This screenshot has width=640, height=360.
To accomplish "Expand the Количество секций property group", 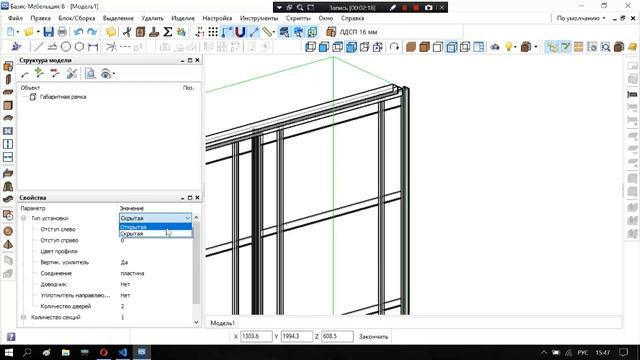I will (23, 317).
